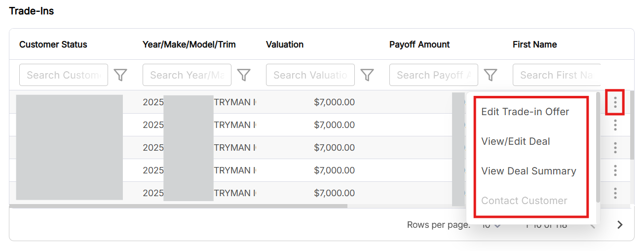
Task: Click the filter icon for Customer Status
Action: point(120,75)
